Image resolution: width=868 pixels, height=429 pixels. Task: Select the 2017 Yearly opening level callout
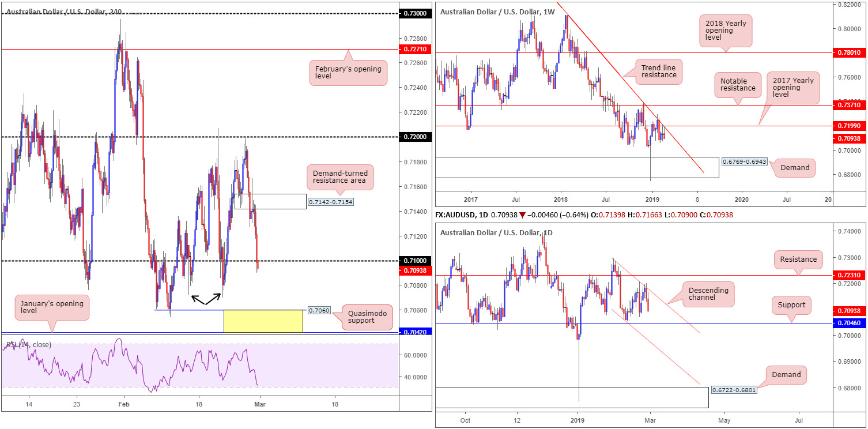(793, 86)
